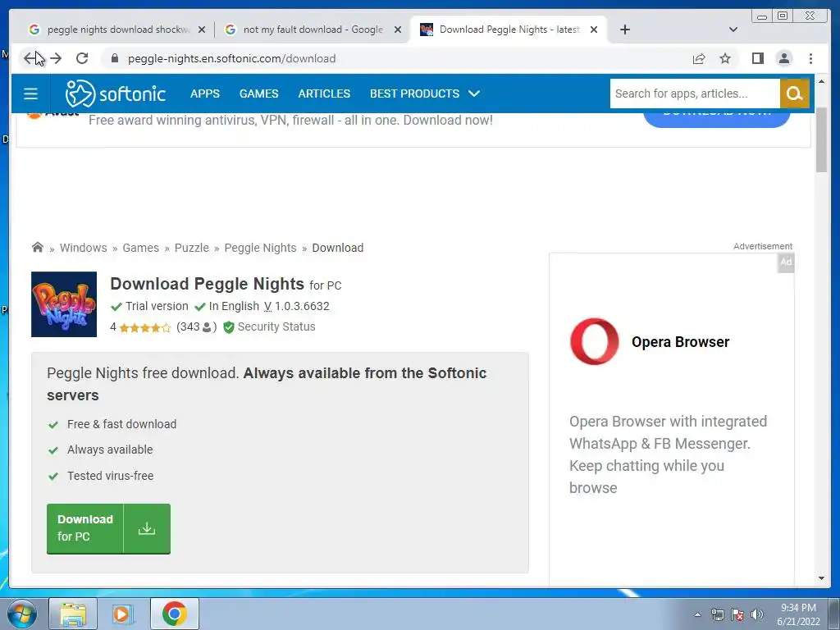Click the (343) reviews count
This screenshot has width=840, height=630.
tap(196, 326)
